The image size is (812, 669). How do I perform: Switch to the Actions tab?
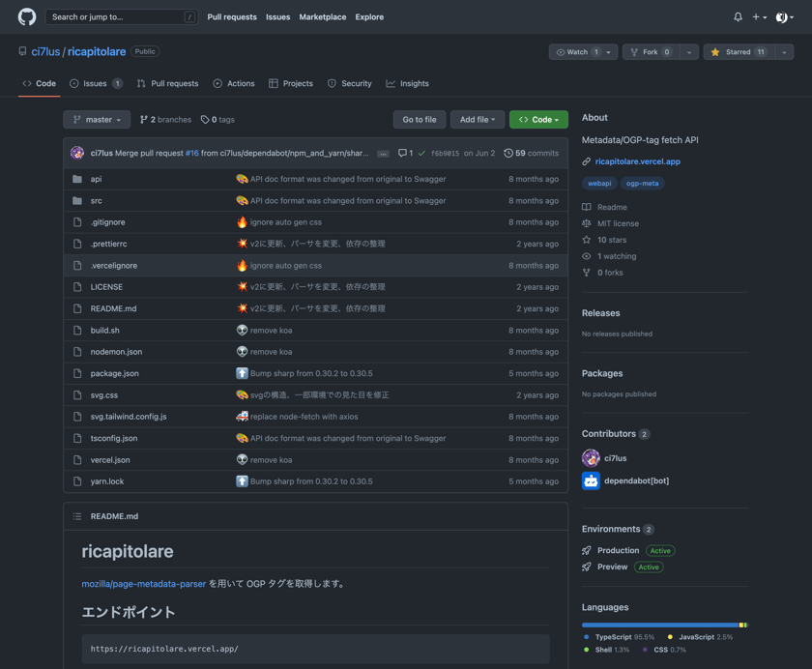pos(234,83)
